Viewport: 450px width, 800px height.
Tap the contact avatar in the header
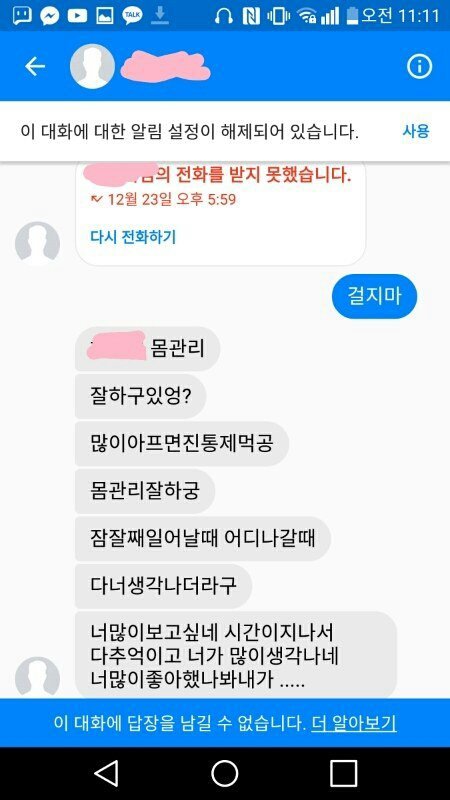tap(92, 66)
